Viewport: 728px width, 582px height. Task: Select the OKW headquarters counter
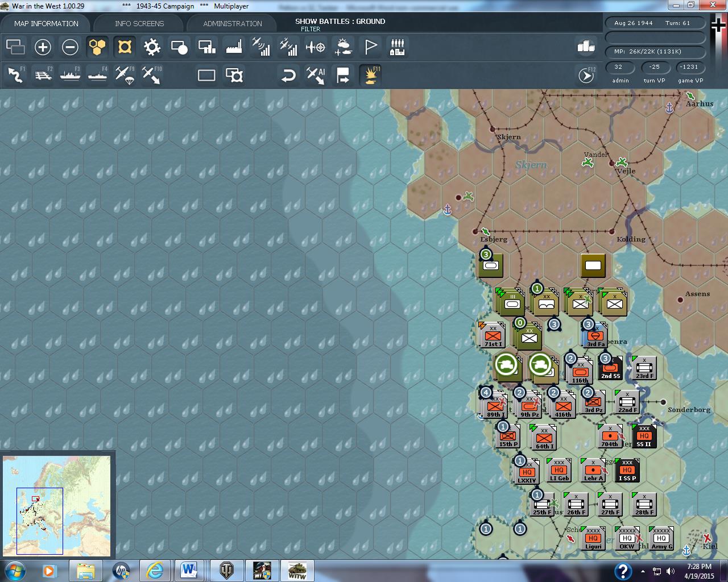(x=627, y=538)
